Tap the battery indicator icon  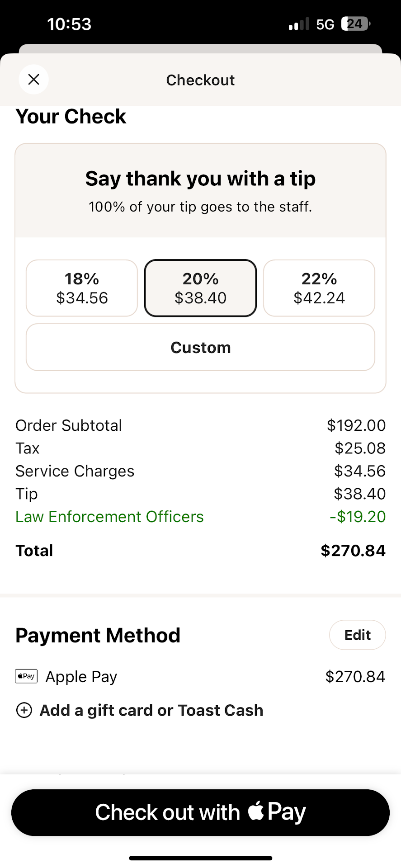click(356, 24)
